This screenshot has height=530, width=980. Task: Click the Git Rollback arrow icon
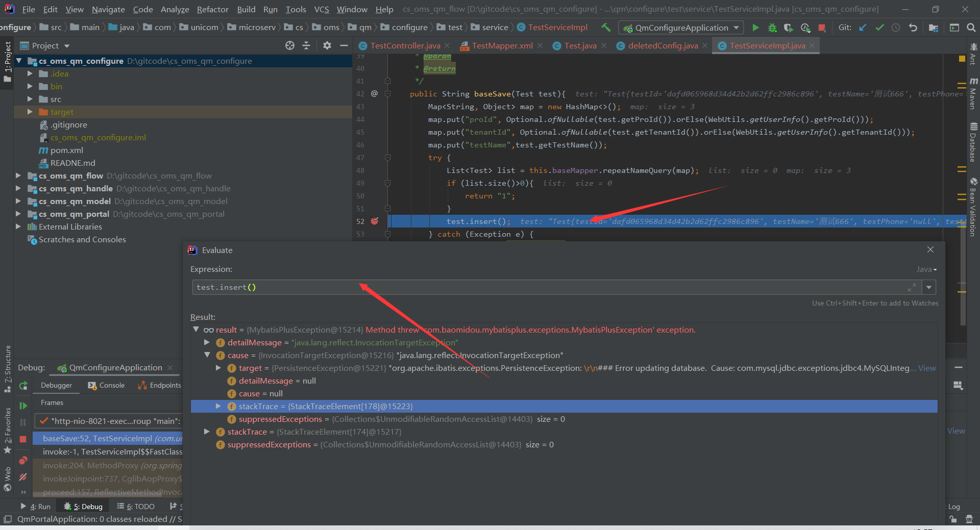(x=913, y=28)
